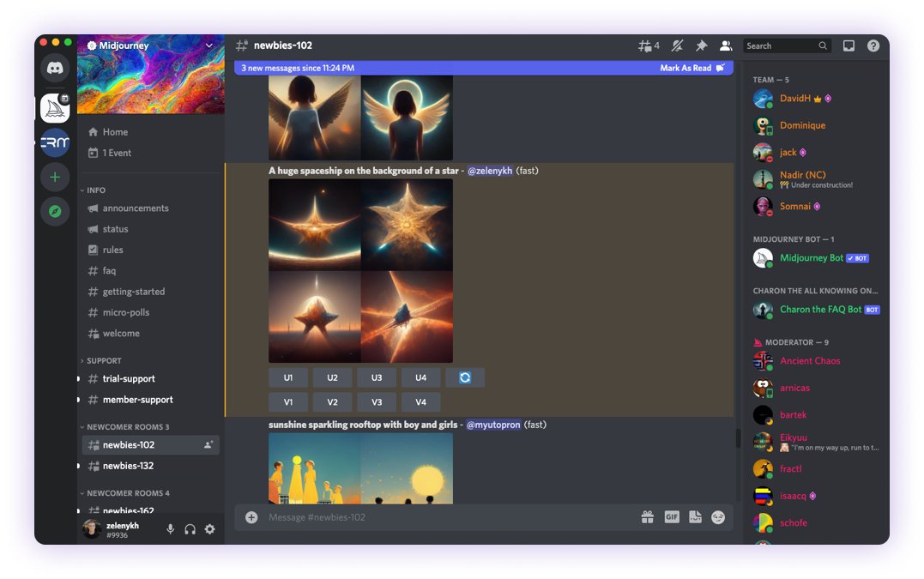Switch to the getting-started channel
This screenshot has width=924, height=579.
[133, 292]
